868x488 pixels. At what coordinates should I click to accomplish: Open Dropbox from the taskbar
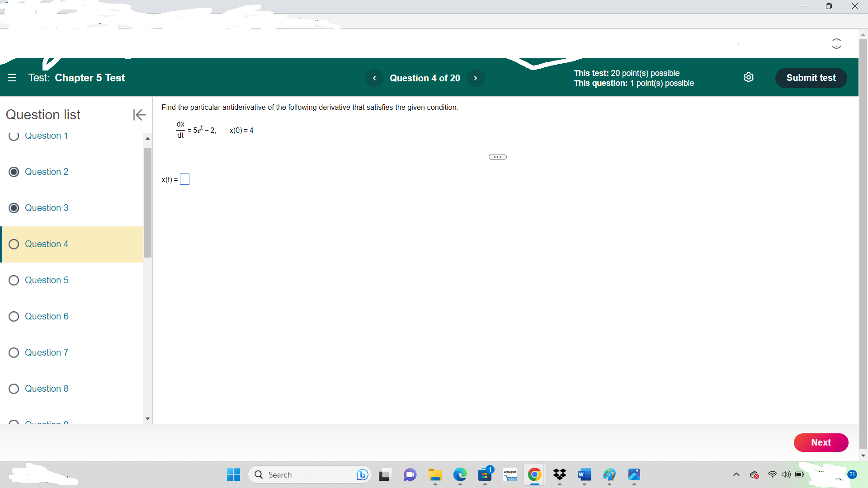pos(559,475)
